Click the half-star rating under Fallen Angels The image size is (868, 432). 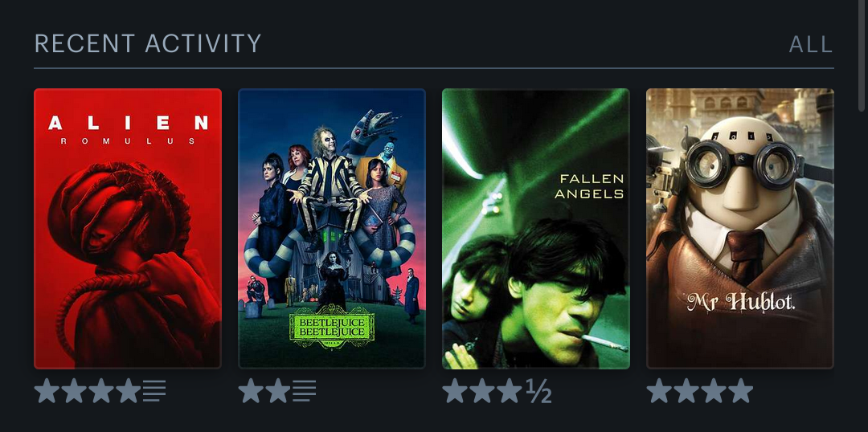[538, 392]
